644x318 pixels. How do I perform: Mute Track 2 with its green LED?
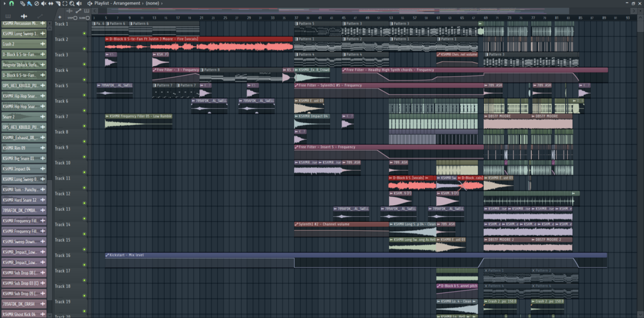85,49
